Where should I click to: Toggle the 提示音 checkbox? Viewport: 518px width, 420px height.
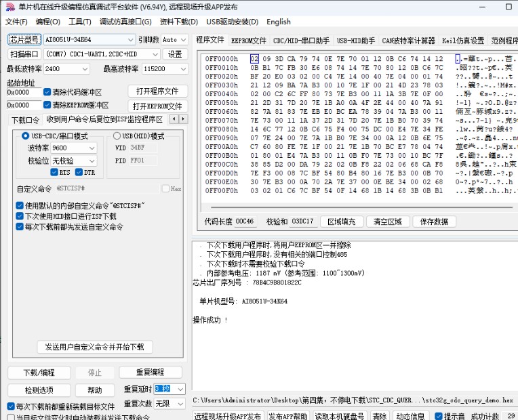coord(439,416)
